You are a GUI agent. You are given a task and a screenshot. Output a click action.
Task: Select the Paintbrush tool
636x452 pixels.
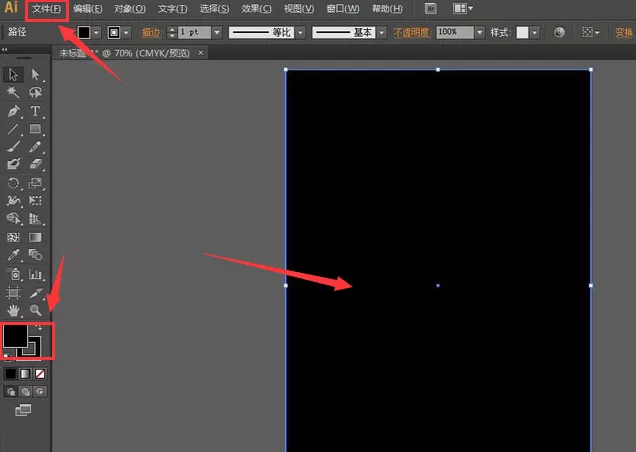(x=13, y=146)
